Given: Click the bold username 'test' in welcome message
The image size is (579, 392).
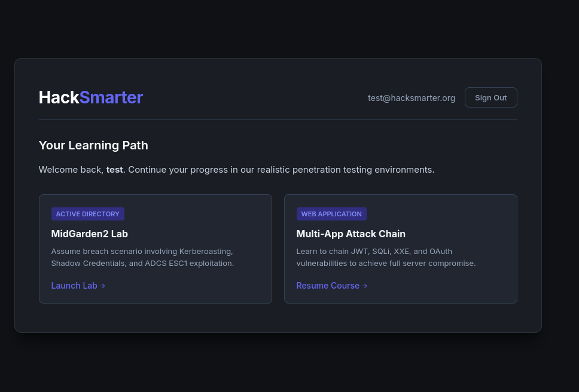Looking at the screenshot, I should tap(114, 170).
